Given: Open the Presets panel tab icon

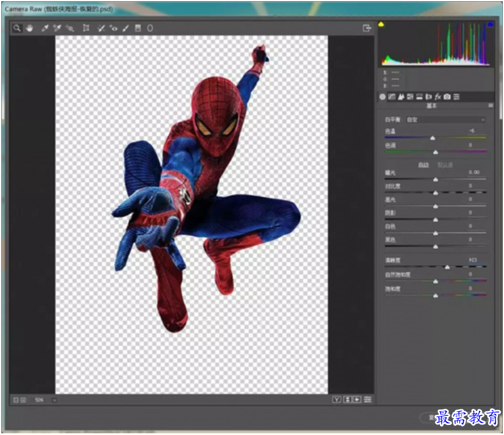Looking at the screenshot, I should tap(457, 96).
